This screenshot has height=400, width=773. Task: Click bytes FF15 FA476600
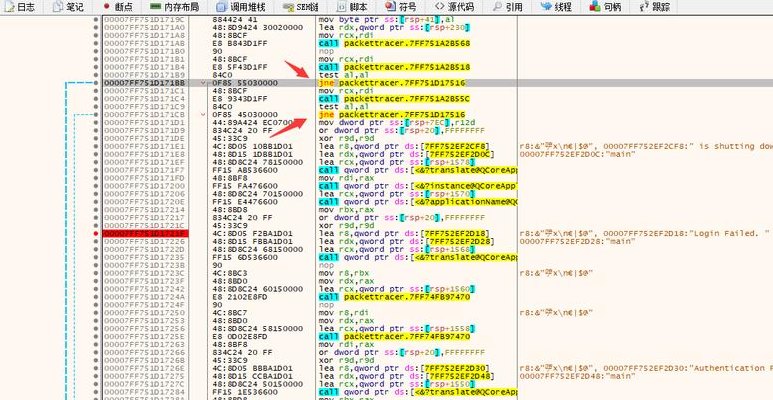coord(245,186)
